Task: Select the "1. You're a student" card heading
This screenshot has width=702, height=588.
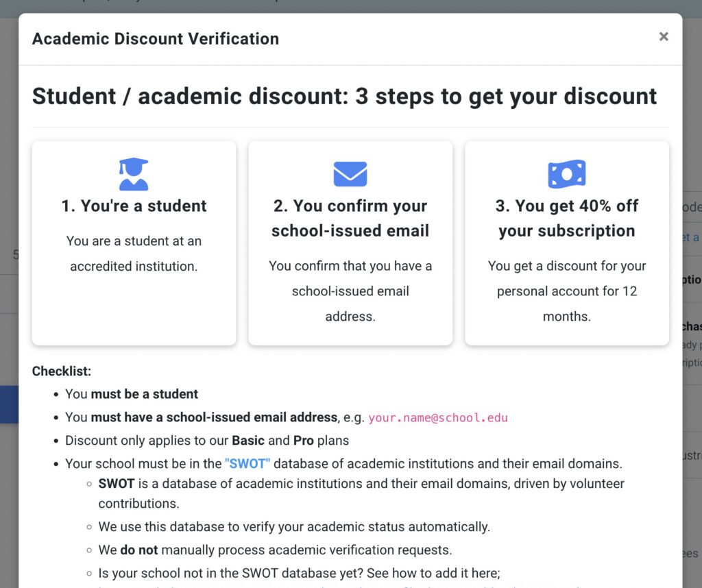Action: tap(134, 206)
